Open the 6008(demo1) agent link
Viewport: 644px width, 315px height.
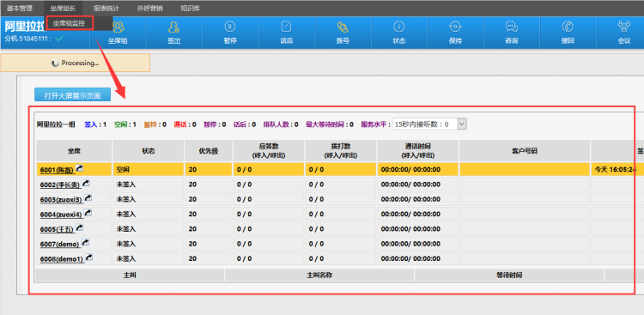62,259
